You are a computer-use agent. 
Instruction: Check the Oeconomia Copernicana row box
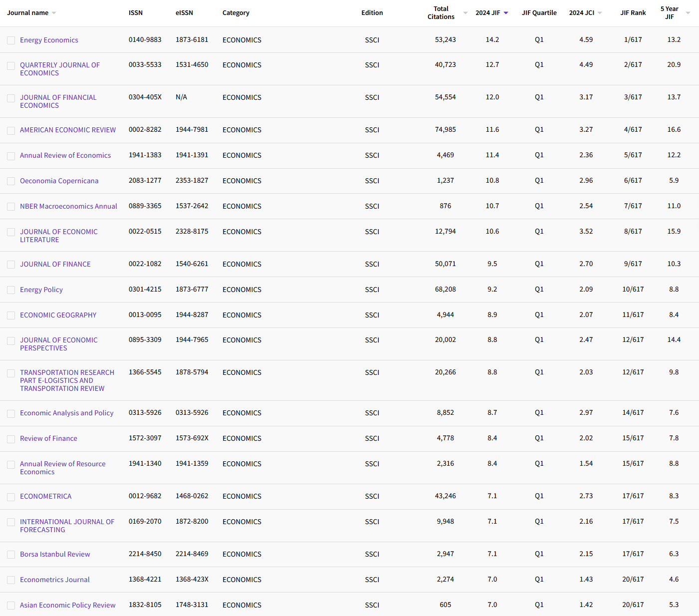[x=11, y=181]
